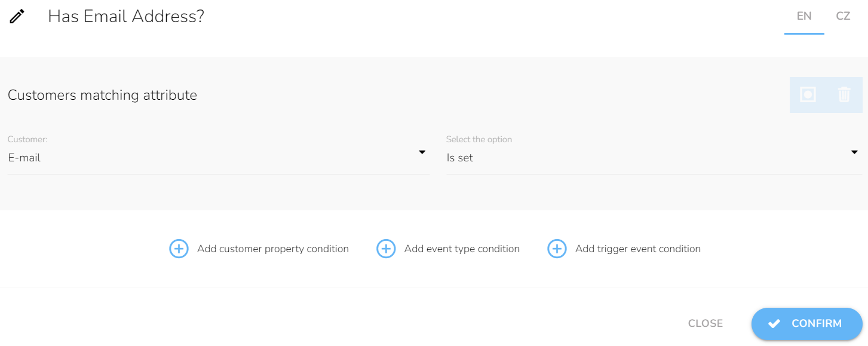
Task: Click the checkmark icon inside Confirm
Action: tap(774, 323)
